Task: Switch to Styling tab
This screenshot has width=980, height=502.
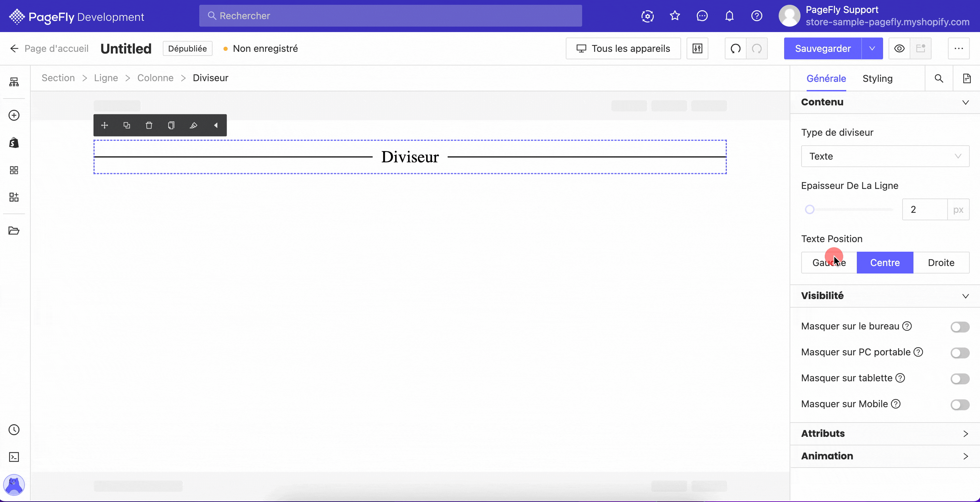Action: click(x=877, y=78)
